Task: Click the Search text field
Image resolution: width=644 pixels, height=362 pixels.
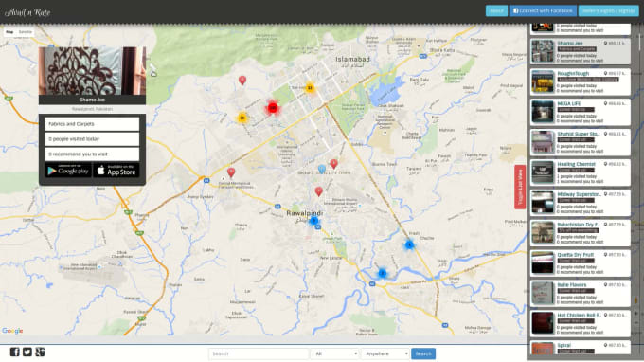Action: [x=259, y=353]
